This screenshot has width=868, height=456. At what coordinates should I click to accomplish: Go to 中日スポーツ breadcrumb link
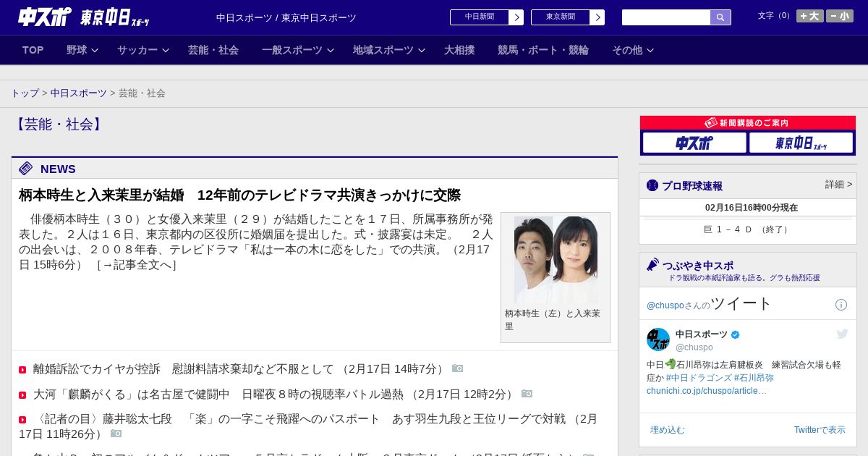[79, 93]
